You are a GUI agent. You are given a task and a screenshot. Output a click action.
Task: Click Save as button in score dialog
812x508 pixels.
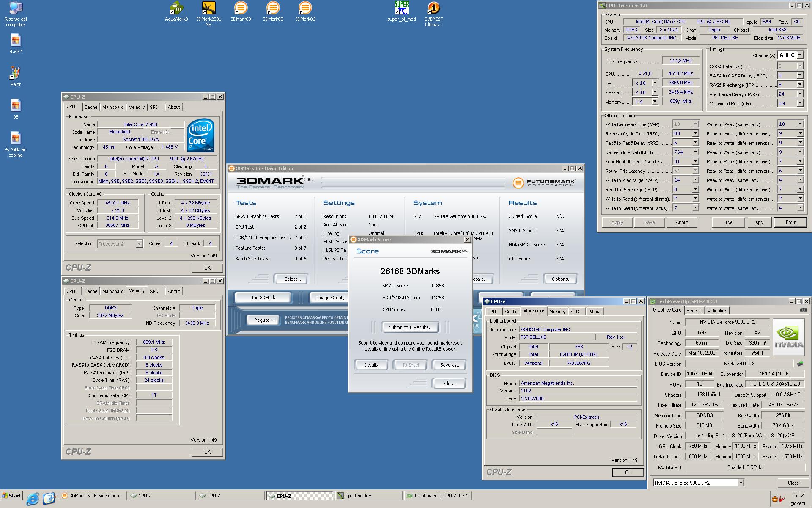[450, 365]
